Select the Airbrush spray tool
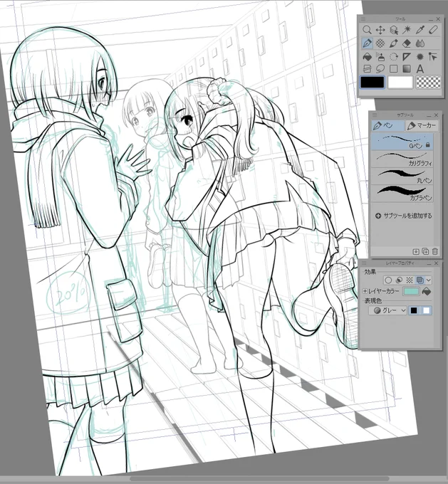This screenshot has height=484, width=448. (380, 57)
